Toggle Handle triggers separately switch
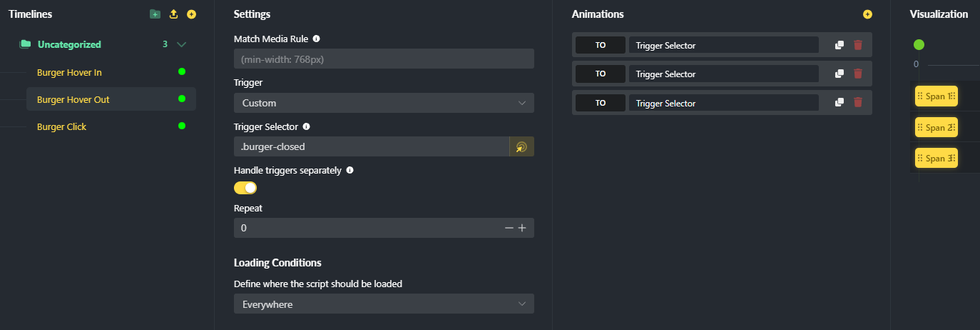 click(x=245, y=188)
